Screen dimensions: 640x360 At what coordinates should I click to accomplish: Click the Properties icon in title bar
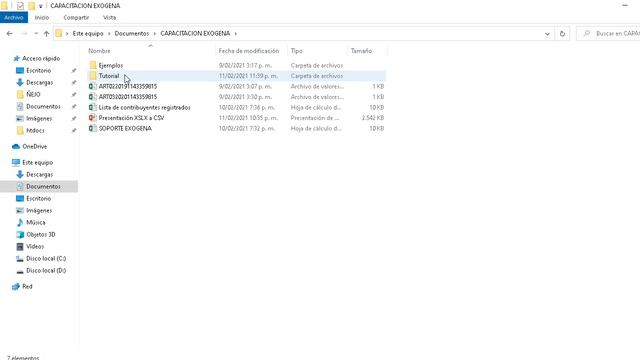(20, 6)
